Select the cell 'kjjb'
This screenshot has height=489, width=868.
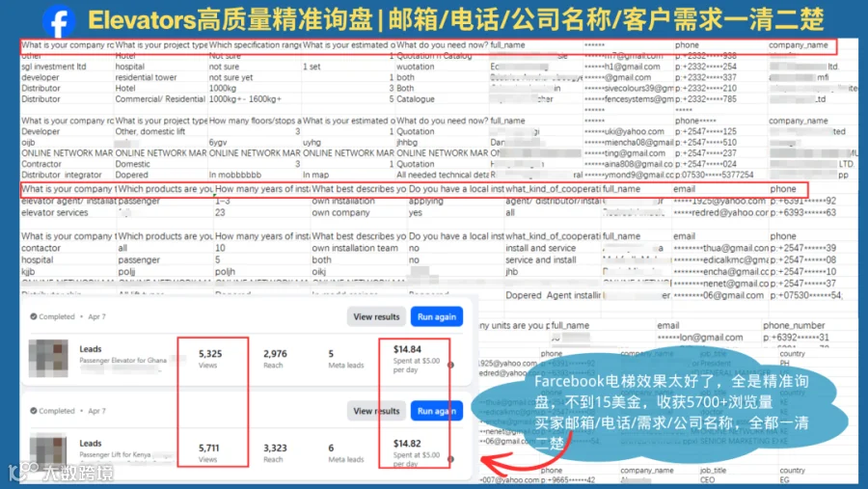(x=28, y=272)
